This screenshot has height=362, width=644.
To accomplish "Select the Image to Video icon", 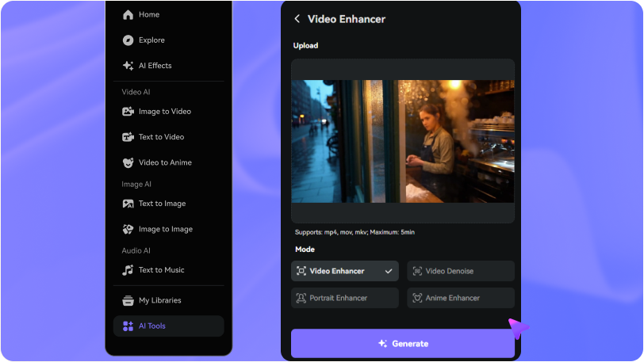I will [x=128, y=112].
